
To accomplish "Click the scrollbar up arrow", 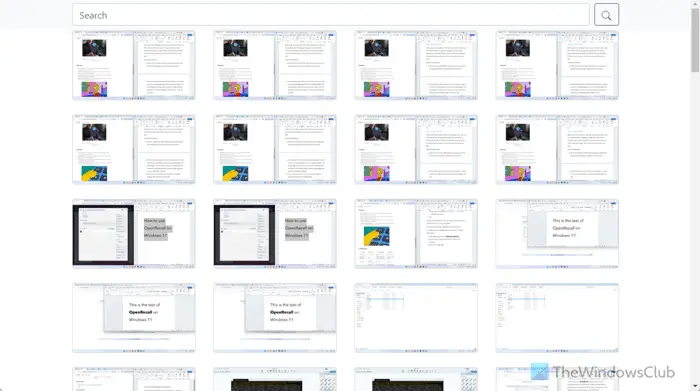I will (695, 3).
